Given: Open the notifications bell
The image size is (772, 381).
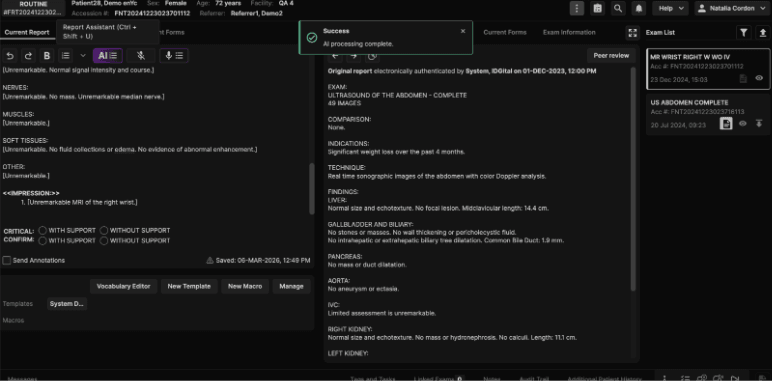Looking at the screenshot, I should (639, 8).
